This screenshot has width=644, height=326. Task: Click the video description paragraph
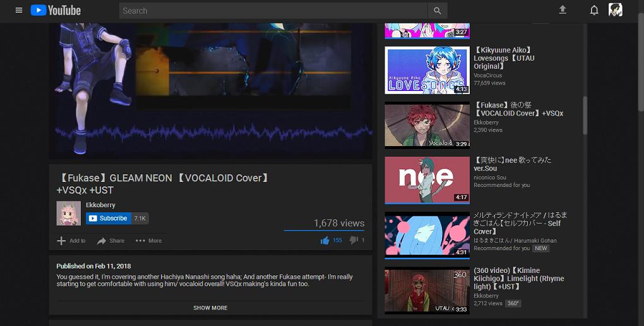pyautogui.click(x=205, y=281)
